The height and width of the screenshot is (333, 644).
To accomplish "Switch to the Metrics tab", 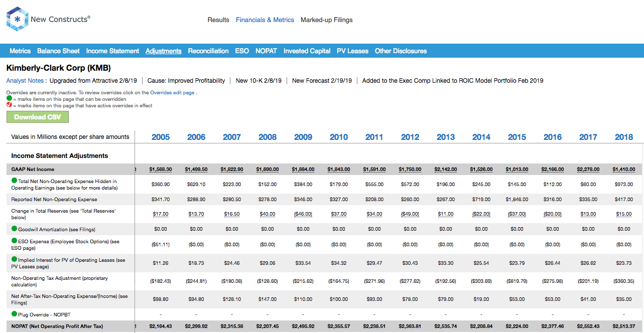I will (x=20, y=51).
